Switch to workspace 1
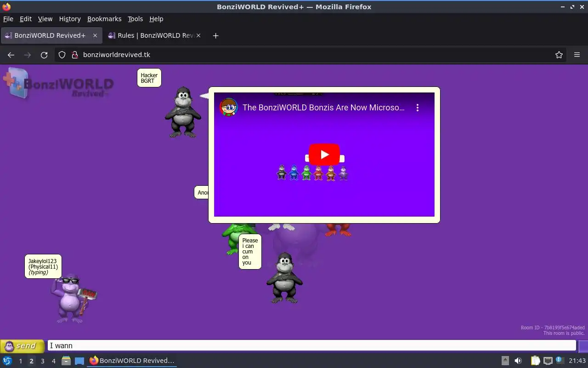 pos(20,361)
